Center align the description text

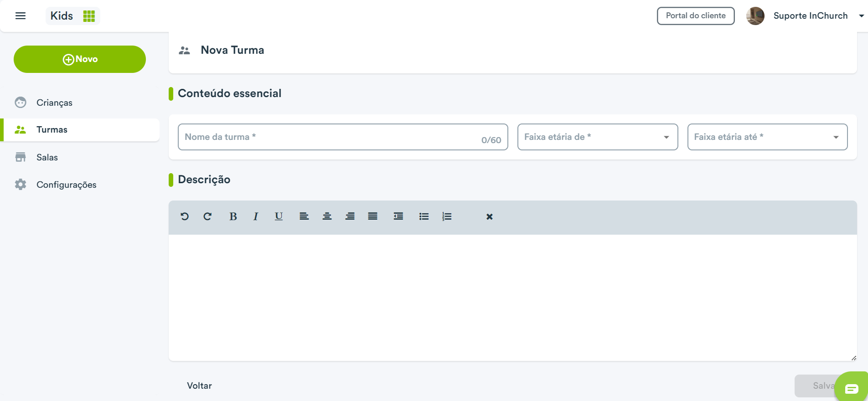point(327,216)
